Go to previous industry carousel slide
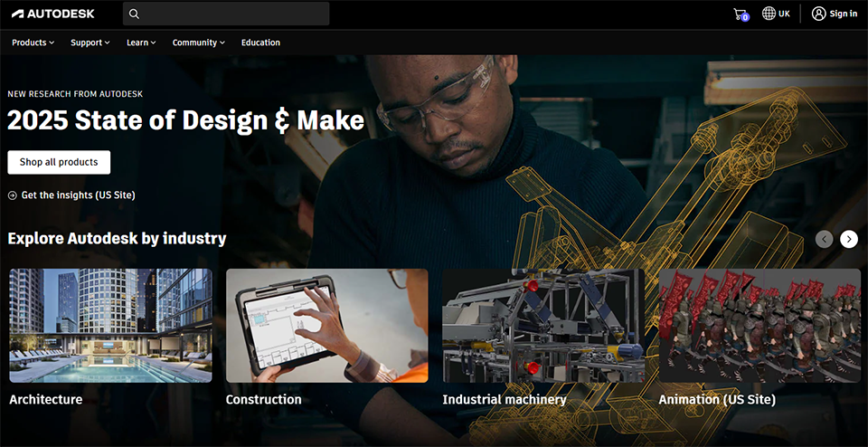Viewport: 868px width, 447px height. 824,239
